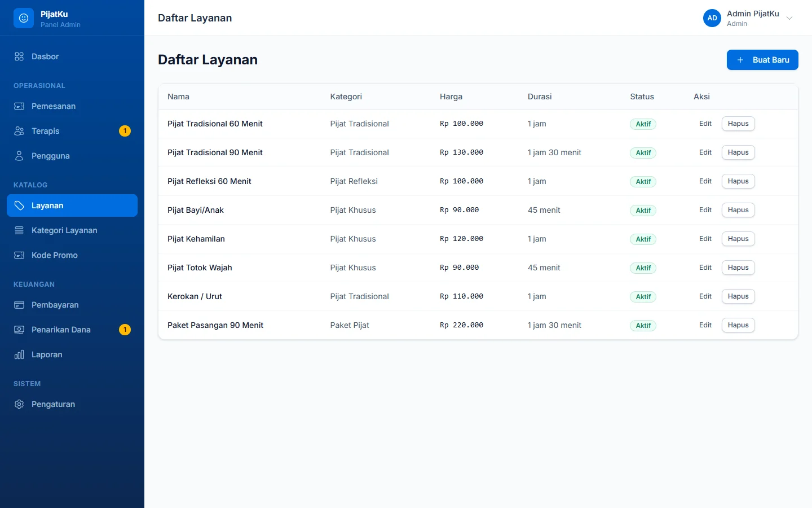Open the Dasbor menu item
The width and height of the screenshot is (812, 508).
[72, 56]
